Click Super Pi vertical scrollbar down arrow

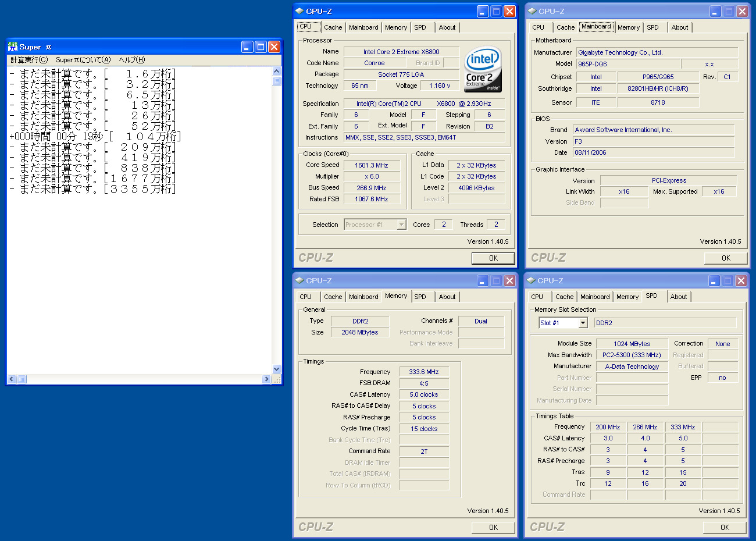pyautogui.click(x=277, y=369)
